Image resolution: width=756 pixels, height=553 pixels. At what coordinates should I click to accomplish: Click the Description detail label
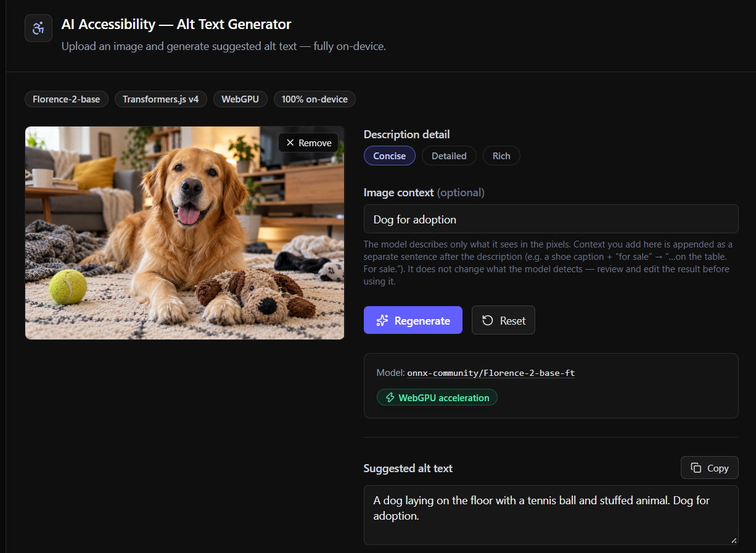(x=407, y=134)
